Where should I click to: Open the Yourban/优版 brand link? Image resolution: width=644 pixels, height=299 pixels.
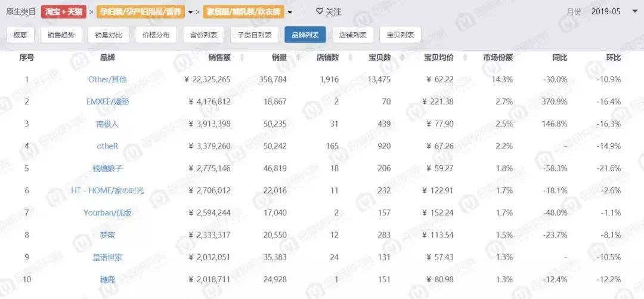click(107, 212)
